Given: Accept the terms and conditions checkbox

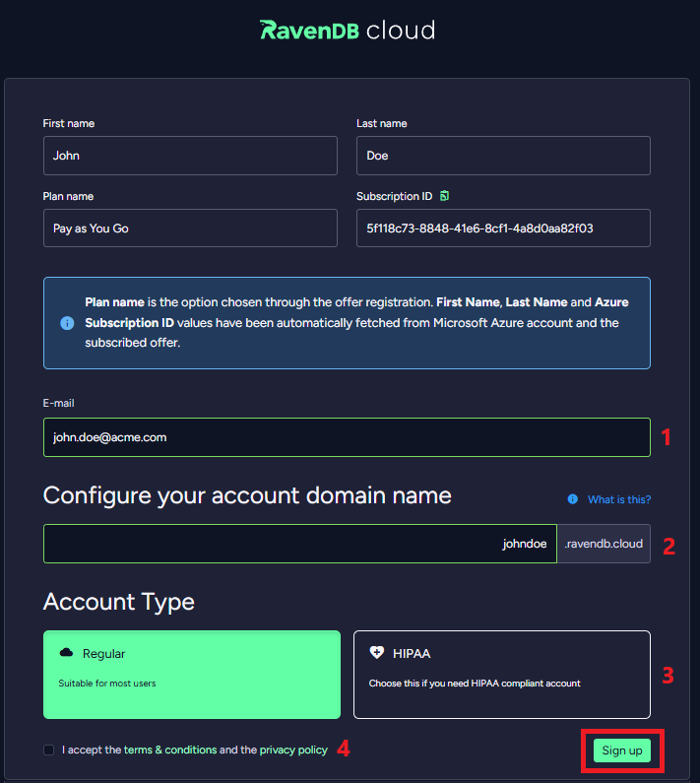Looking at the screenshot, I should coord(48,750).
